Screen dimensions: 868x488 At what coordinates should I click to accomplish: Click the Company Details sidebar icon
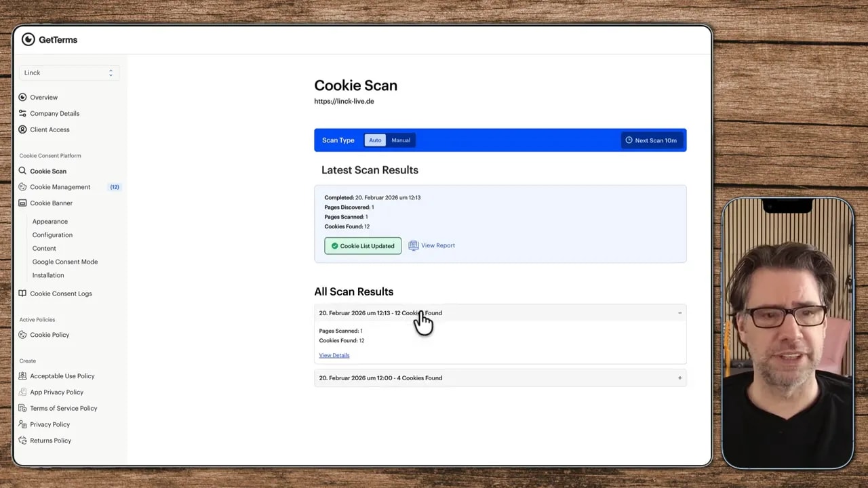coord(22,113)
